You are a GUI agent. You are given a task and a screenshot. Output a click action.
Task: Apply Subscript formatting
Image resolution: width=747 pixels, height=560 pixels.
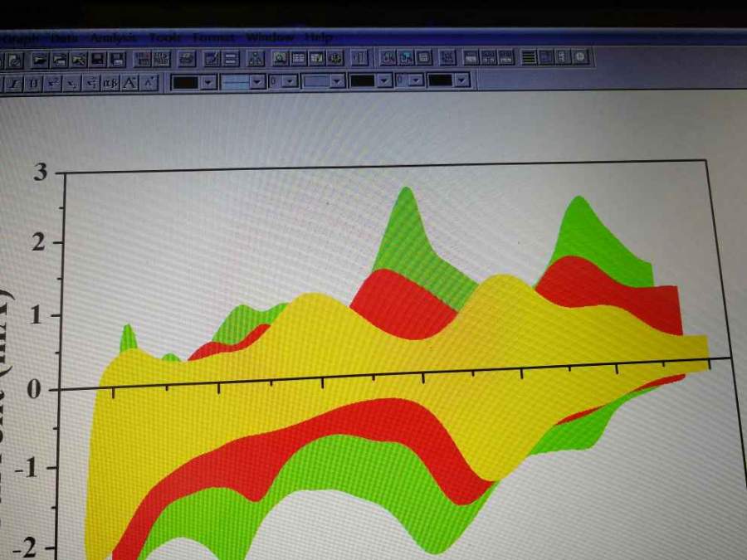click(71, 84)
